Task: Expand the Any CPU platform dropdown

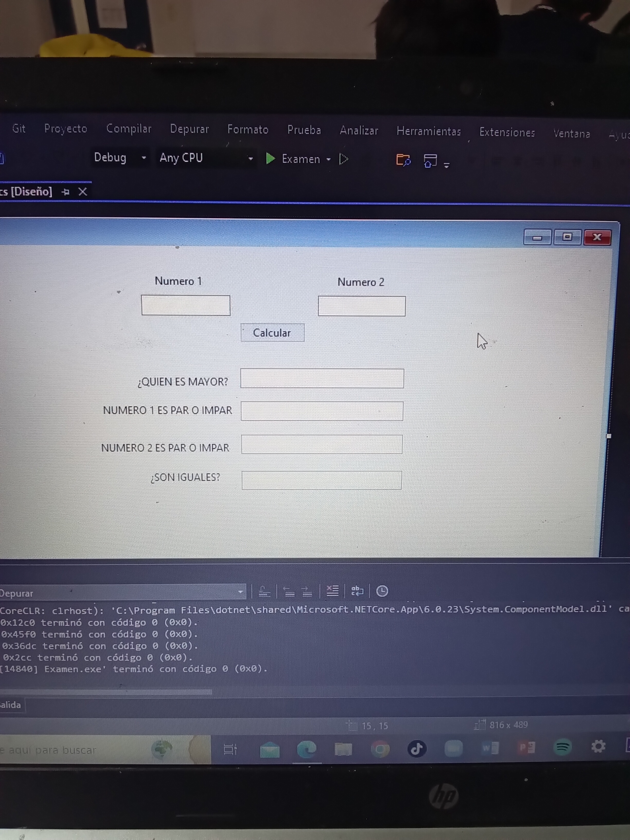Action: [250, 159]
